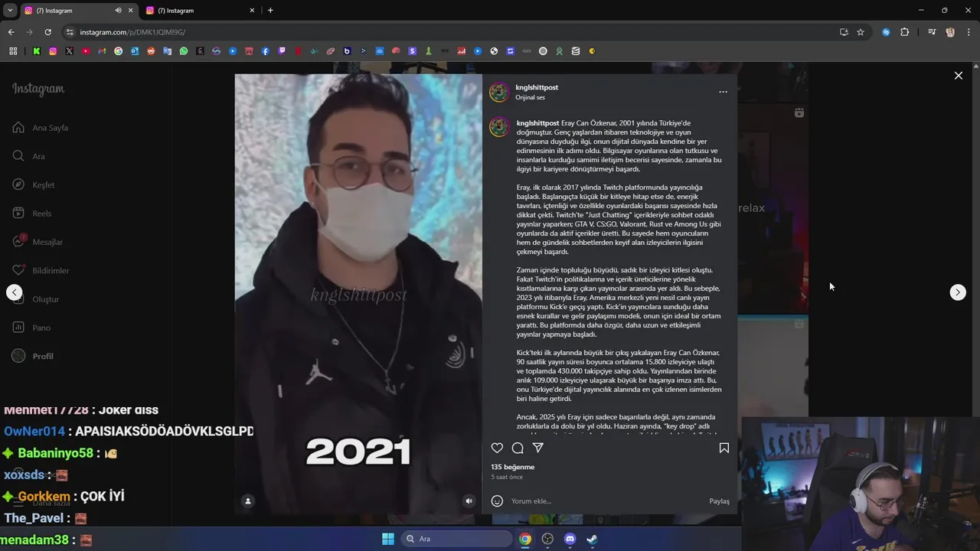
Task: Open the Gmail bookmark
Action: click(x=102, y=51)
